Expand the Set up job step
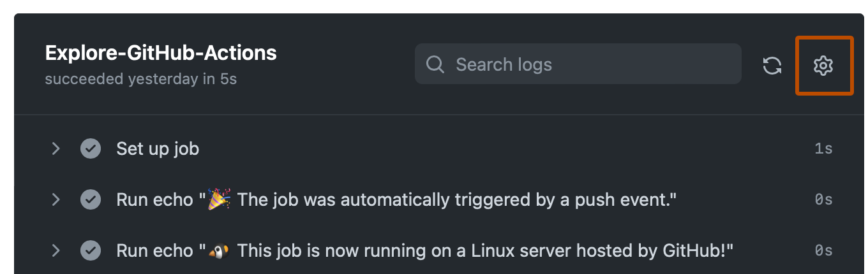The height and width of the screenshot is (274, 868). click(x=56, y=149)
